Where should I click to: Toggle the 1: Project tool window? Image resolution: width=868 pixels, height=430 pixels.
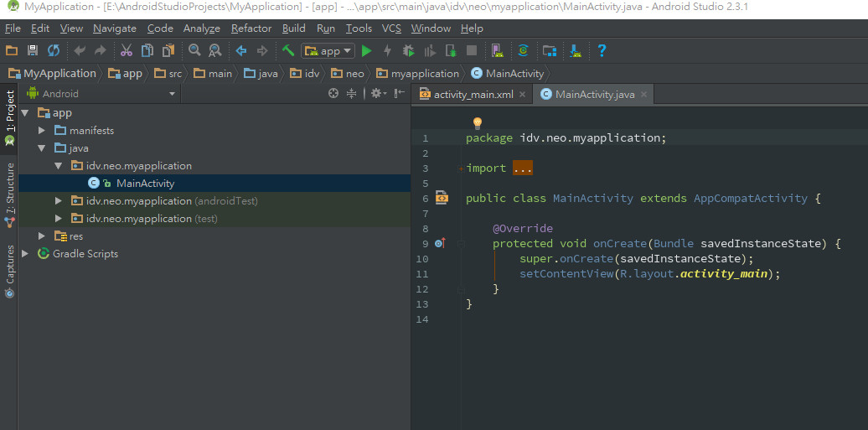(9, 118)
